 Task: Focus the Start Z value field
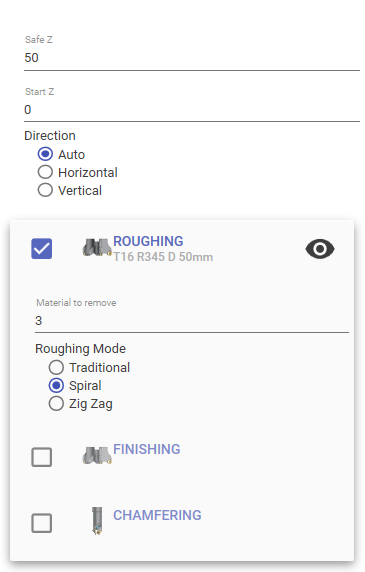coord(192,109)
